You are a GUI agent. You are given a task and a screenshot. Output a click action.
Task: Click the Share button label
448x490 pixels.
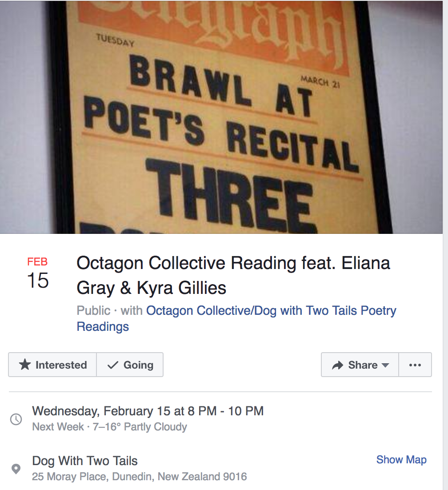(363, 365)
